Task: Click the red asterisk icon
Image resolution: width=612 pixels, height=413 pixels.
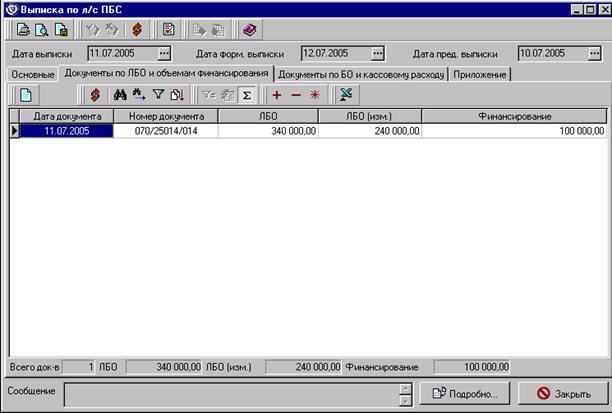Action: click(315, 95)
